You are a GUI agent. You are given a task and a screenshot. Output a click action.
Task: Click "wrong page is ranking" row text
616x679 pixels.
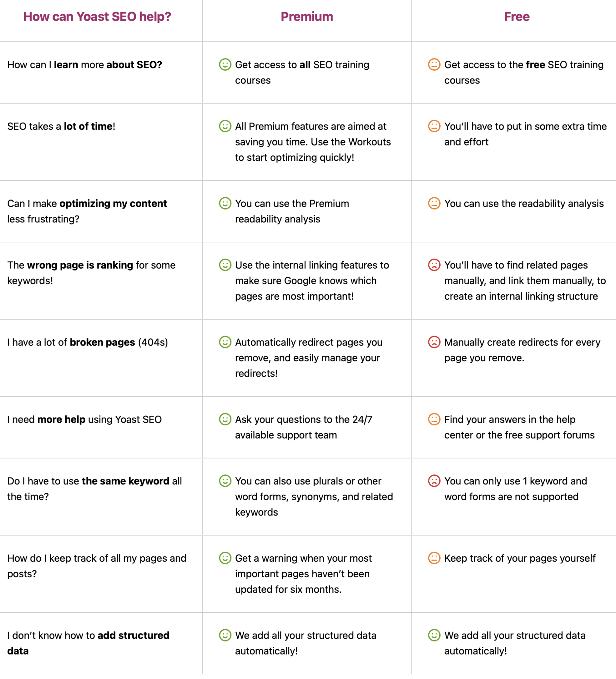[91, 273]
